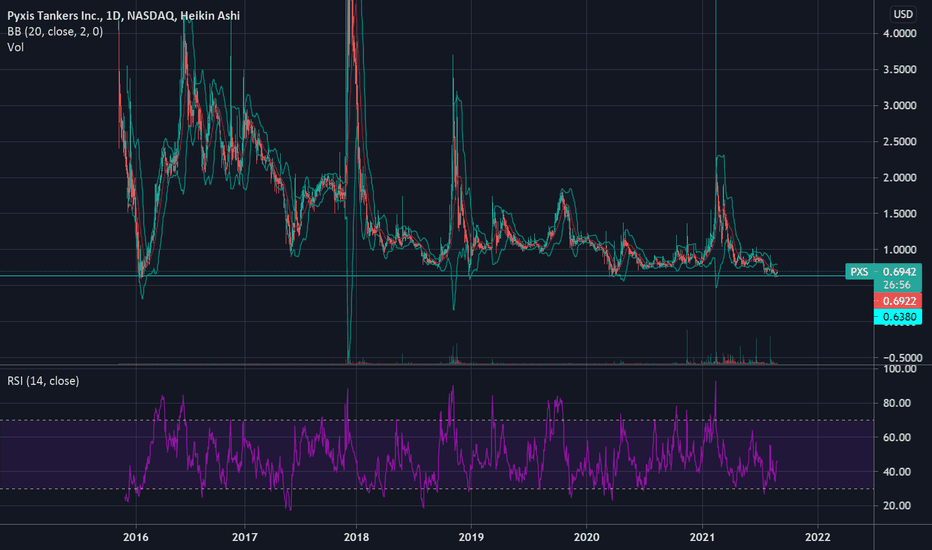Click the 1.0000 price axis label
932x550 pixels.
coord(899,250)
